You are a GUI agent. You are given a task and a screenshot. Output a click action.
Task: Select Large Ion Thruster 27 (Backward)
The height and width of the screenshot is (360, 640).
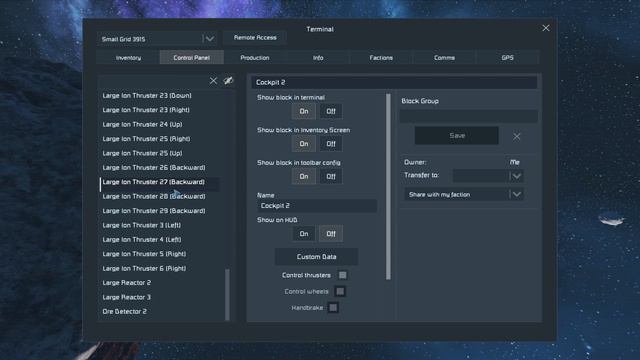[x=153, y=182]
